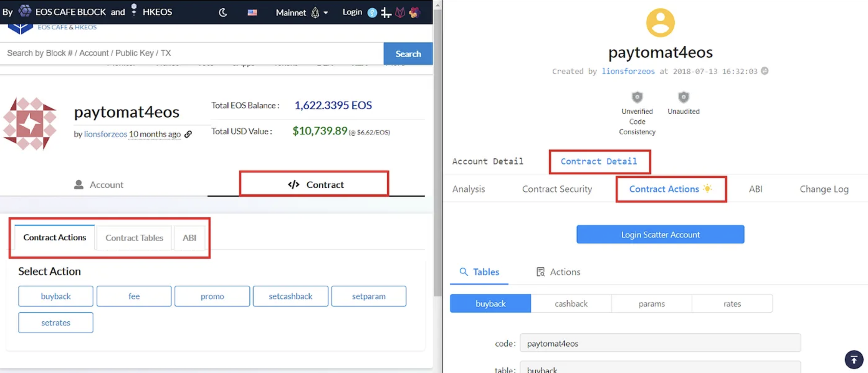Click the paytomat4eos identicon avatar
Screen dimensions: 868x373
30,124
